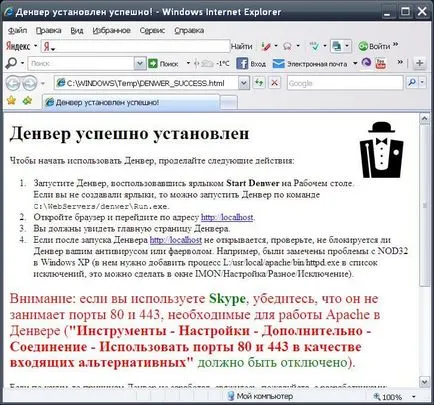Open the Вид menu
The width and height of the screenshot is (434, 405).
coord(77,31)
